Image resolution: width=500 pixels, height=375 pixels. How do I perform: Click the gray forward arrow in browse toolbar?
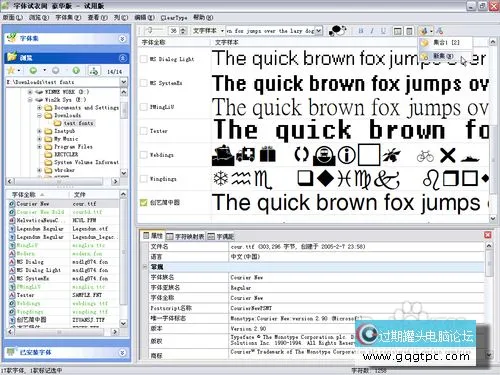tap(56, 71)
